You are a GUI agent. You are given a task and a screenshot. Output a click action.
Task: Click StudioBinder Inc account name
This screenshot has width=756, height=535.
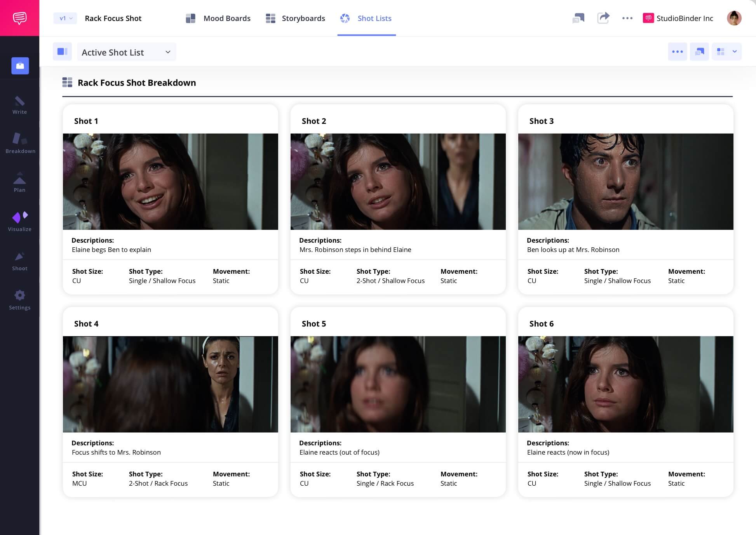[x=685, y=18]
